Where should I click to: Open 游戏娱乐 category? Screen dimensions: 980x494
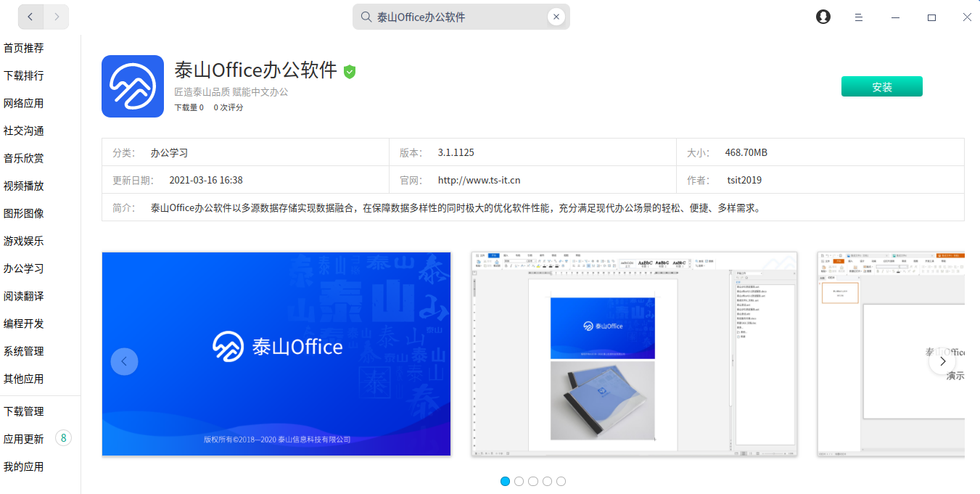click(24, 241)
